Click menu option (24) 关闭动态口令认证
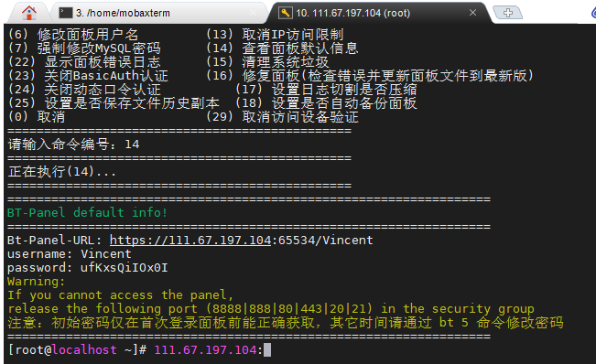 pyautogui.click(x=84, y=90)
